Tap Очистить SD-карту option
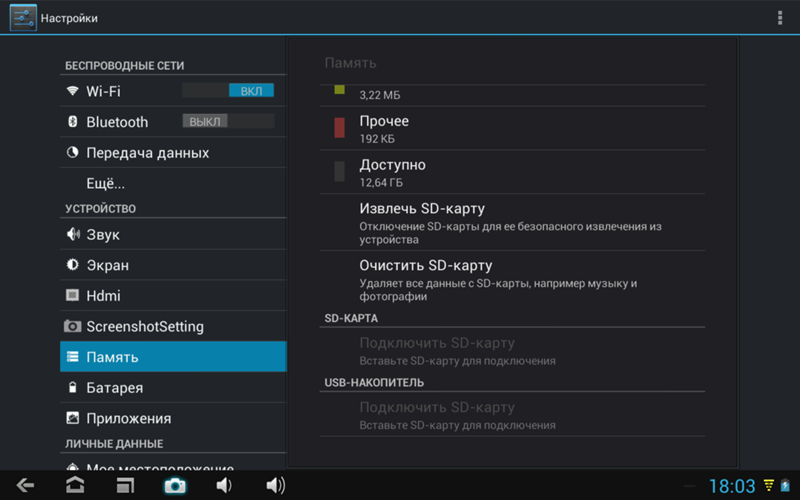This screenshot has width=800, height=500. [512, 280]
